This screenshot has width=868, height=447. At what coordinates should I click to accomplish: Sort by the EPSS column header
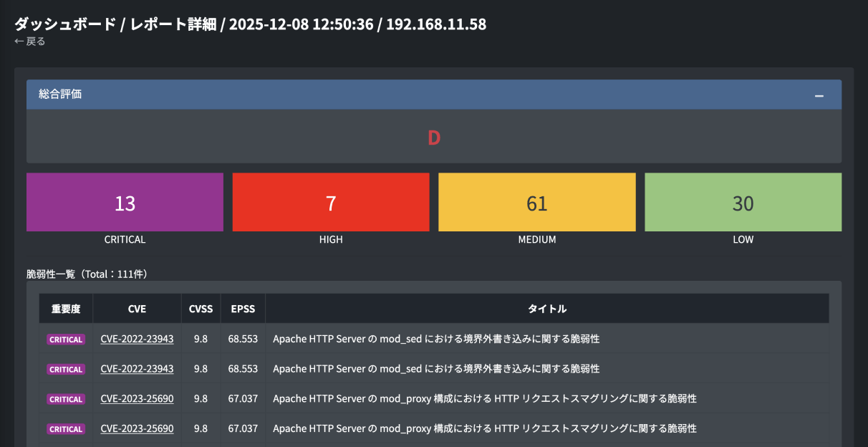pos(243,309)
